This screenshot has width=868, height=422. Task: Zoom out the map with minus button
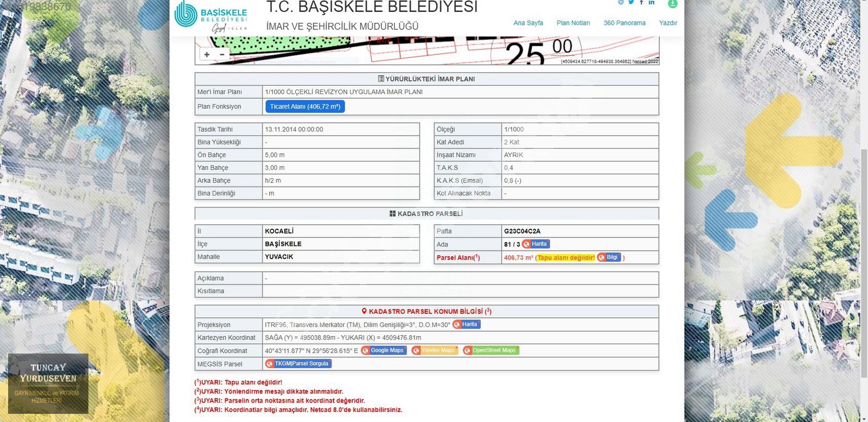222,54
